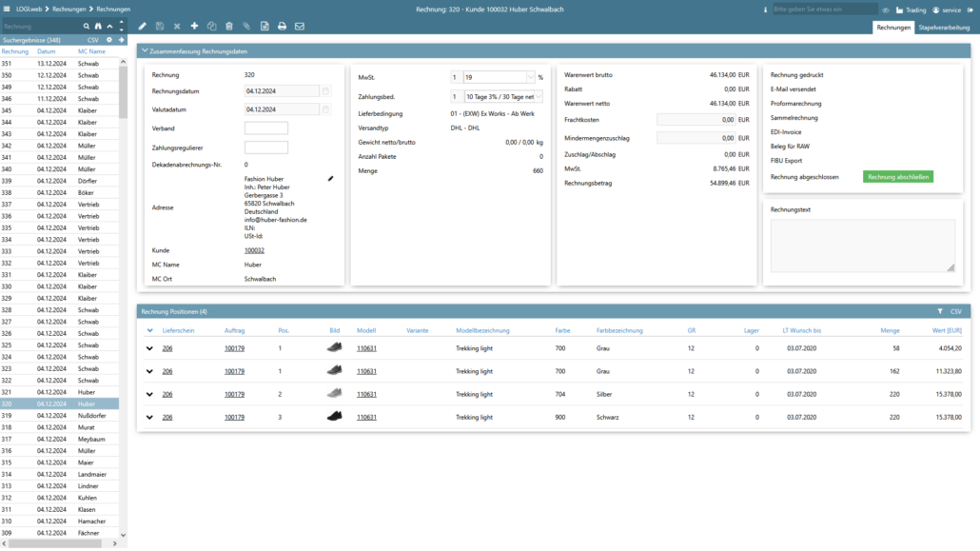
Task: Open the MwSt. percentage dropdown
Action: [530, 77]
